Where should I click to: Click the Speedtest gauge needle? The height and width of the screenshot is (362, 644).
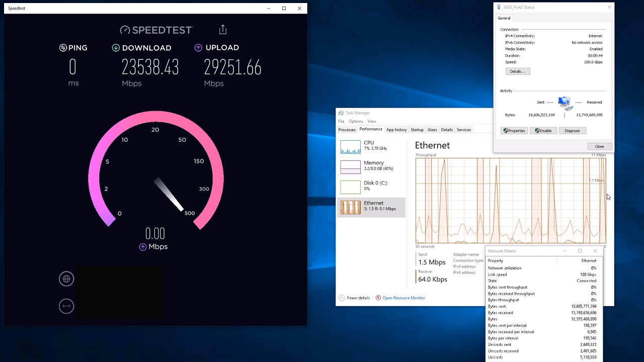click(169, 194)
